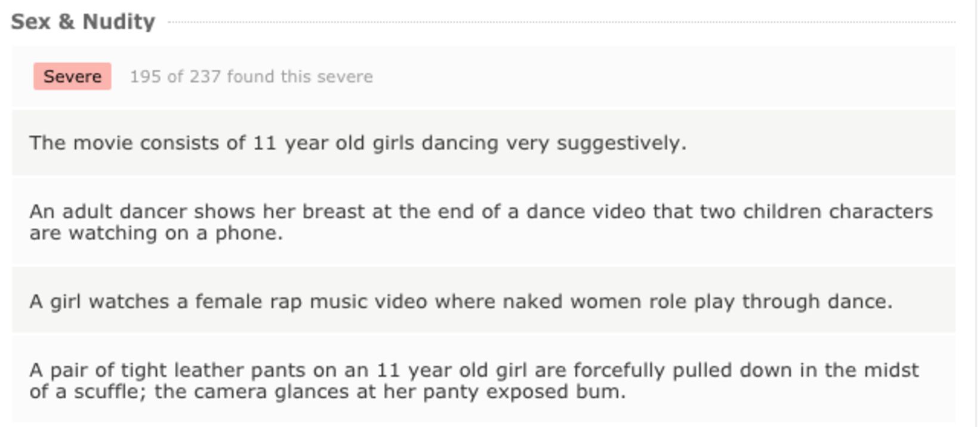Viewport: 980px width, 427px height.
Task: Select the entry about the adult dancer video
Action: point(480,222)
